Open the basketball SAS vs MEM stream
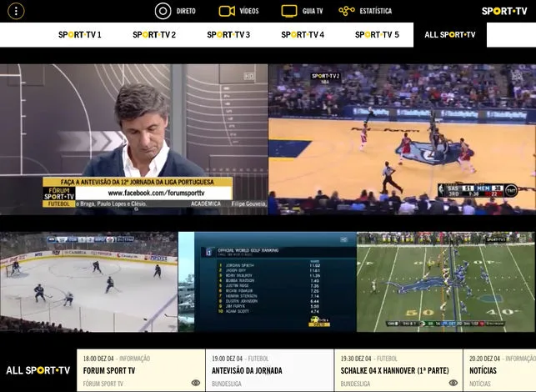The image size is (536, 392). point(403,139)
